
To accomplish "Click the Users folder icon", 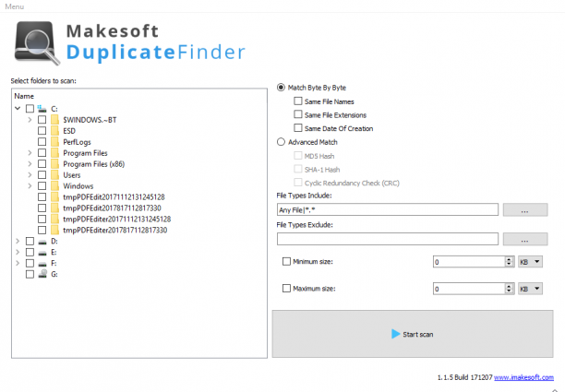I will tap(54, 175).
